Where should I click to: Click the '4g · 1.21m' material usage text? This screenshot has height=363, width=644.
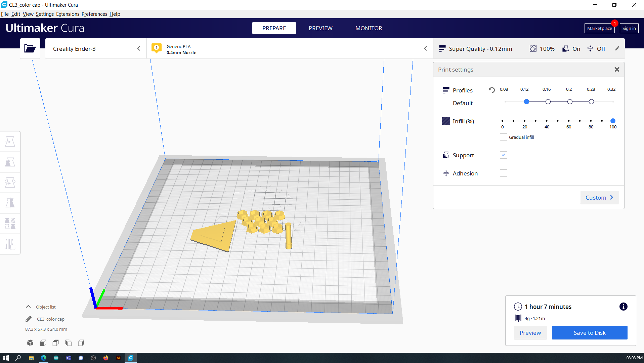(x=534, y=318)
